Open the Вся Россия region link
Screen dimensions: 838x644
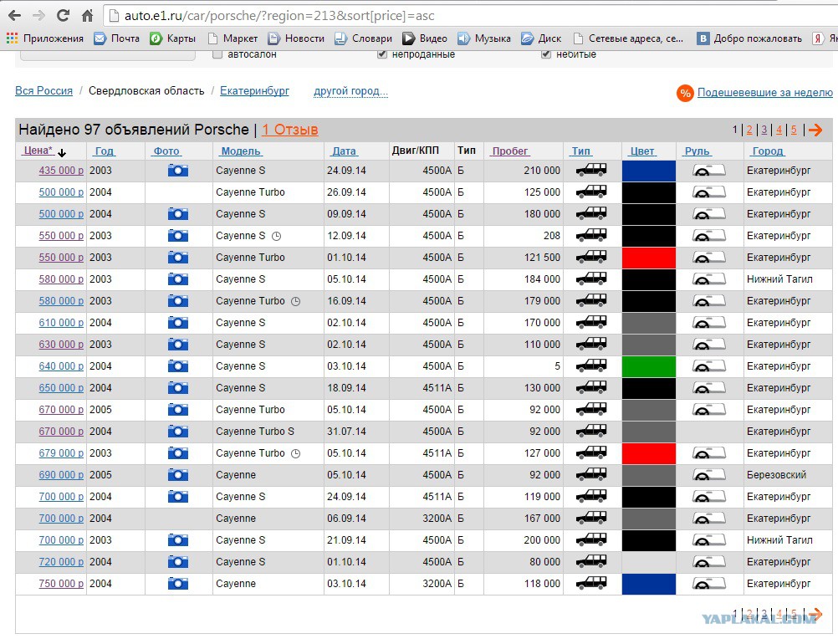[43, 91]
